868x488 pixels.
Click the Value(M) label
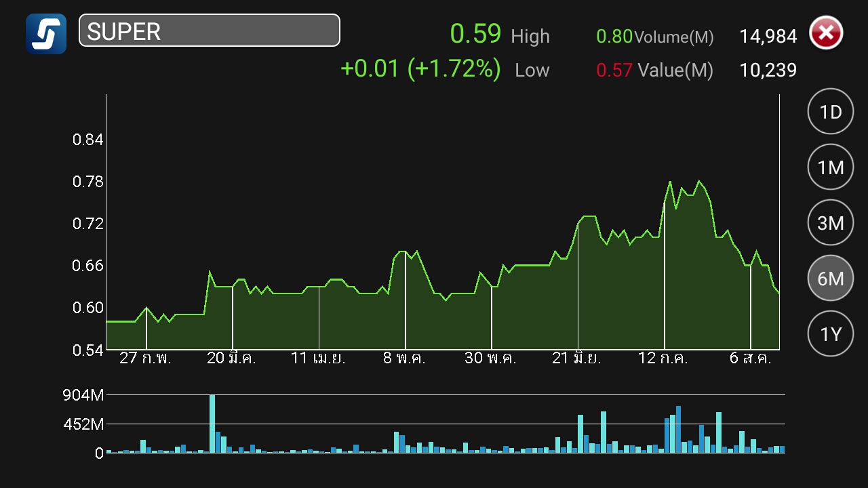(675, 70)
